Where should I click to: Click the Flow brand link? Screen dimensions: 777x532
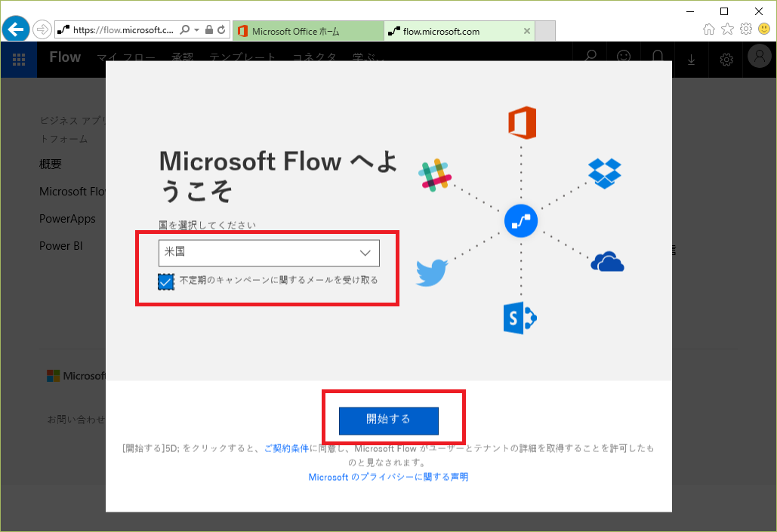point(65,57)
